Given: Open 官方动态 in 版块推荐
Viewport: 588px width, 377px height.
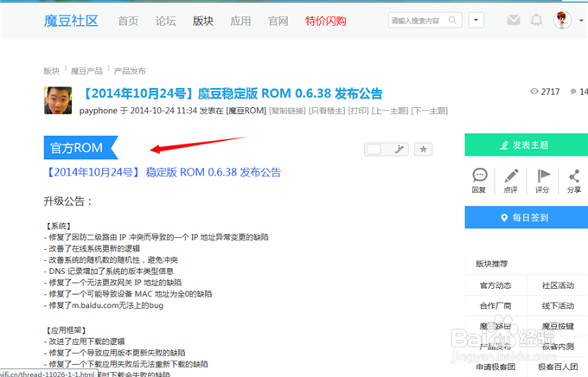Looking at the screenshot, I should click(x=495, y=285).
